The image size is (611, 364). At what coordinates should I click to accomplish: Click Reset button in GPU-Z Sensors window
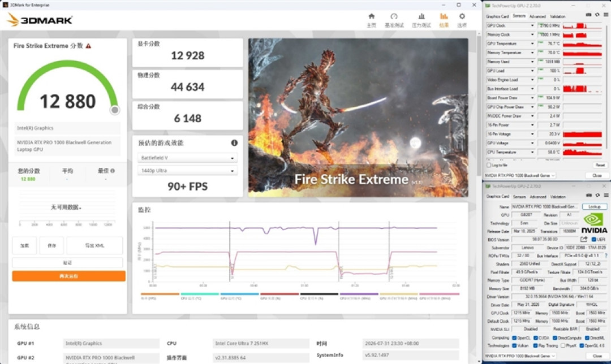click(x=600, y=166)
